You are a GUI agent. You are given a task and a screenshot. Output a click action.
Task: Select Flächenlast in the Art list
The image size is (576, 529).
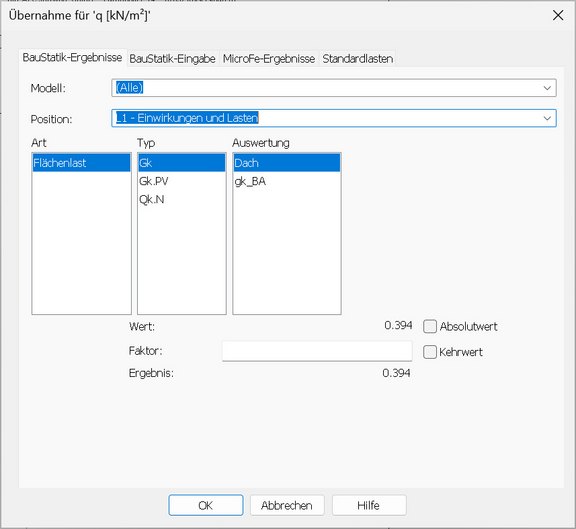82,163
